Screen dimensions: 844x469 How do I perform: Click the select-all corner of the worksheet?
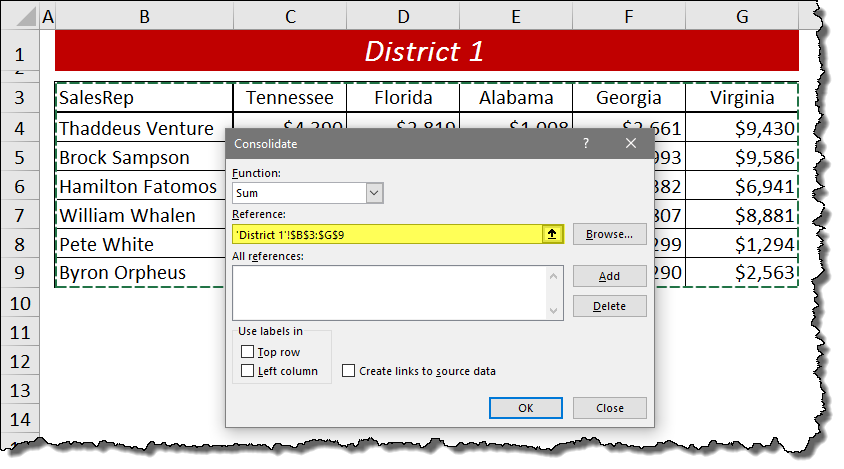[x=20, y=14]
